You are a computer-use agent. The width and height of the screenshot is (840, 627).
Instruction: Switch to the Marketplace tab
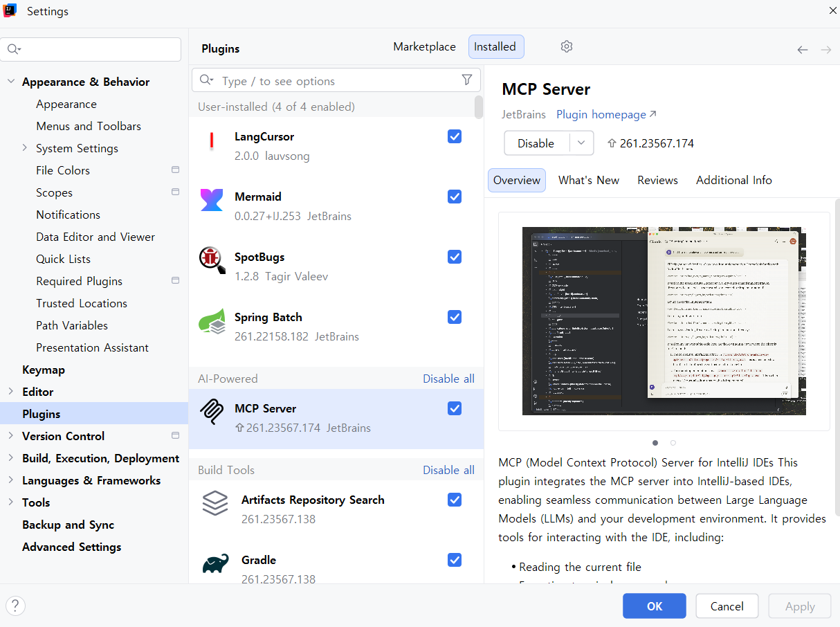tap(424, 46)
